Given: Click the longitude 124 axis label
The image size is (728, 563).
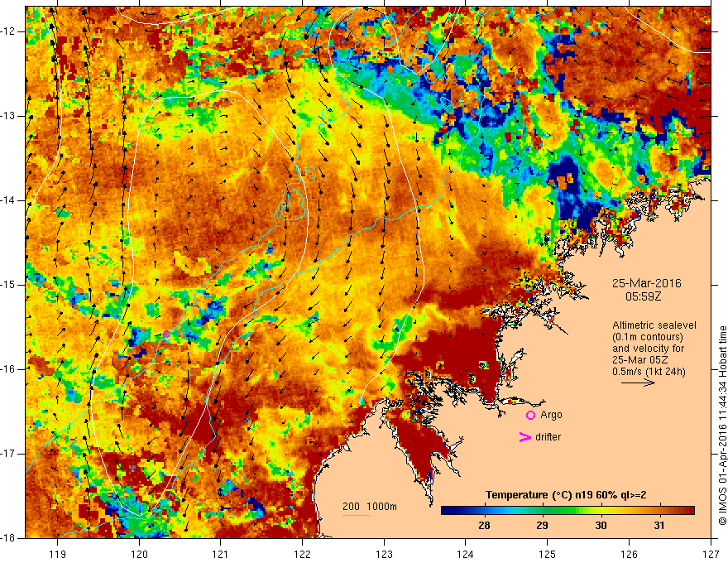Looking at the screenshot, I should pyautogui.click(x=465, y=554).
